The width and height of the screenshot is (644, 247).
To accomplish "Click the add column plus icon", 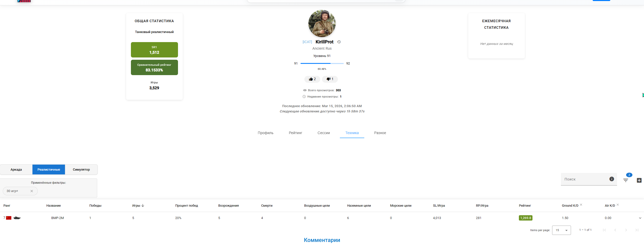I will point(639,180).
